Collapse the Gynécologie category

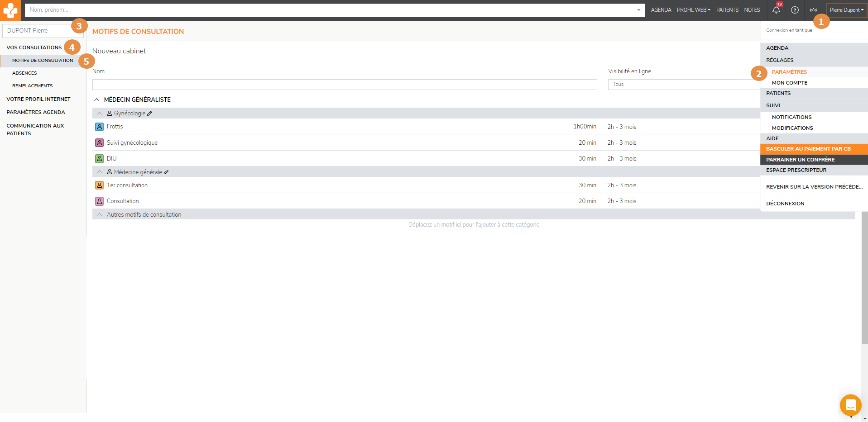[x=100, y=114]
